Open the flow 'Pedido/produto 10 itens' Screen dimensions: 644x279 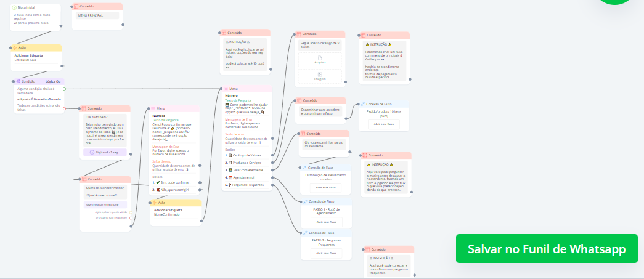coord(384,124)
